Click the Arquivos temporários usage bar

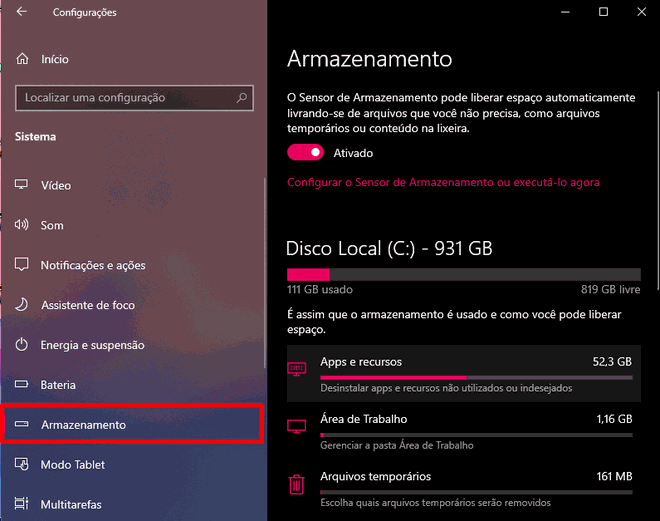point(476,492)
